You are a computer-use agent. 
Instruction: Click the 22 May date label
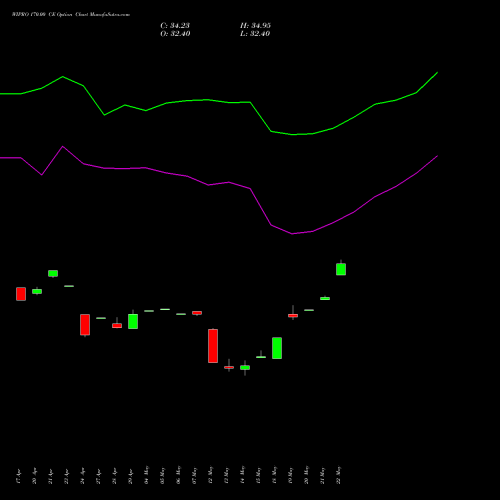click(x=339, y=475)
